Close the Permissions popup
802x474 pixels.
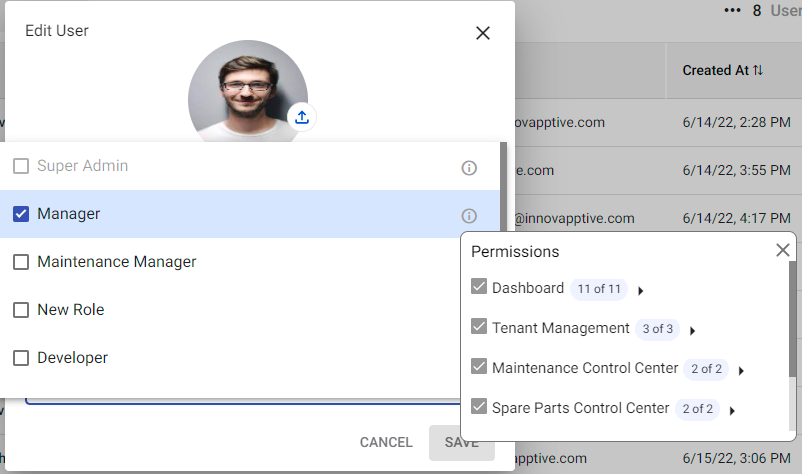coord(783,250)
